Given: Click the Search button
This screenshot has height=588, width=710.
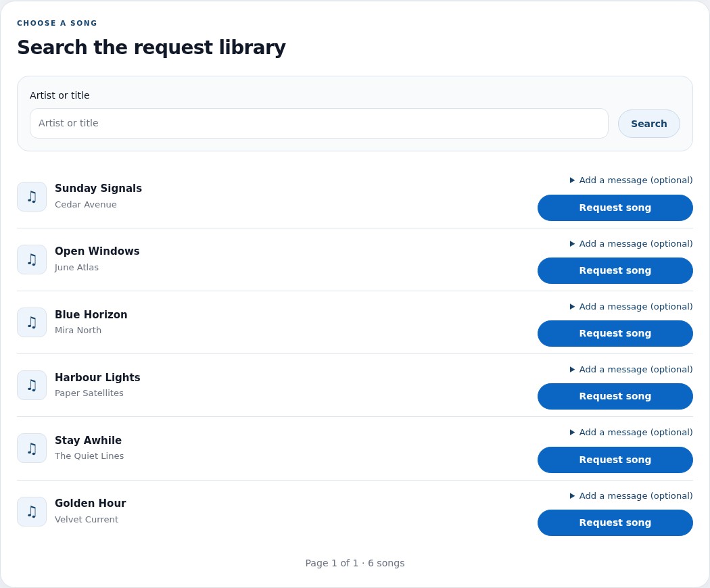Looking at the screenshot, I should pos(649,124).
